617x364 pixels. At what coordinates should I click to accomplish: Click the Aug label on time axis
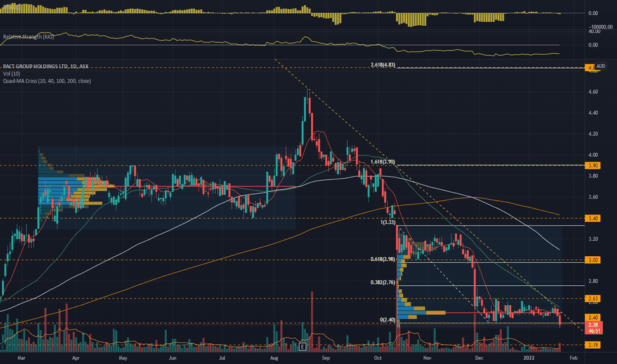coord(274,358)
